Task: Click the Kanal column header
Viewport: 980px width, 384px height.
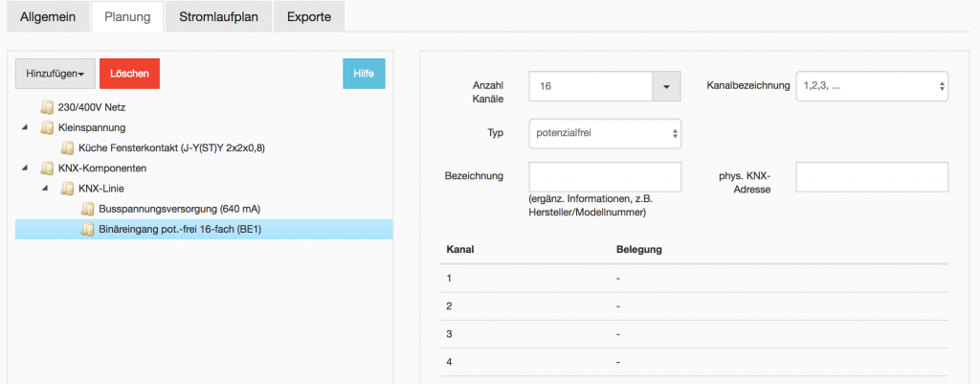Action: point(460,250)
